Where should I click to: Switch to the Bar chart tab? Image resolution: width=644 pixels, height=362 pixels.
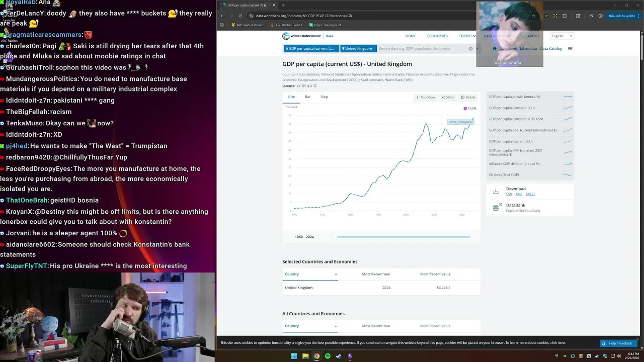pos(307,97)
